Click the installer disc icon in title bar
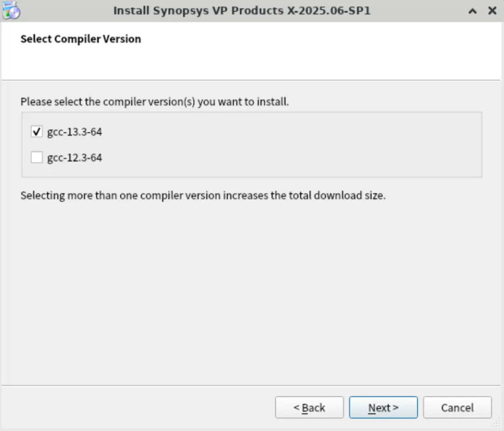 [11, 10]
